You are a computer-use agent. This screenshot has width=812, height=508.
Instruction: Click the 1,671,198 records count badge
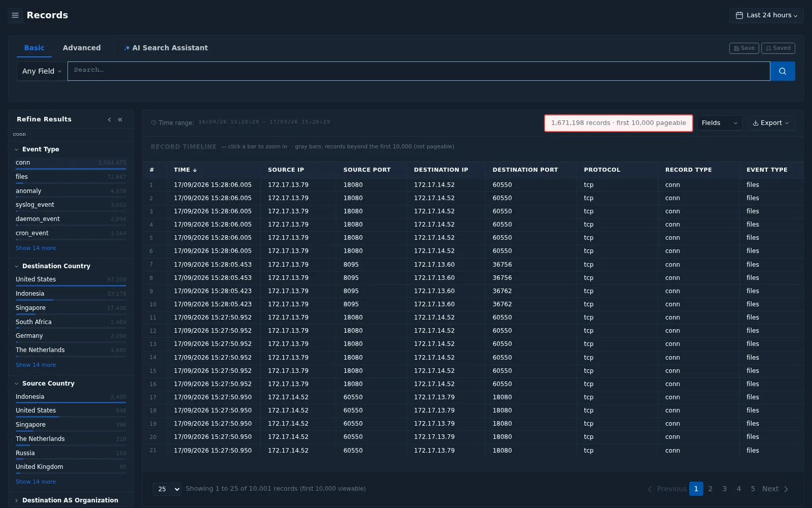(619, 123)
